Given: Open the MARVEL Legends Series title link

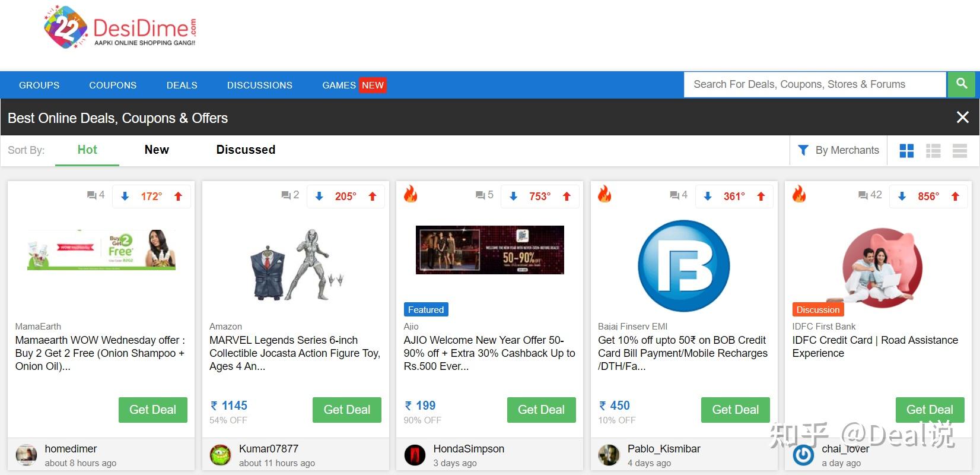Looking at the screenshot, I should (295, 353).
